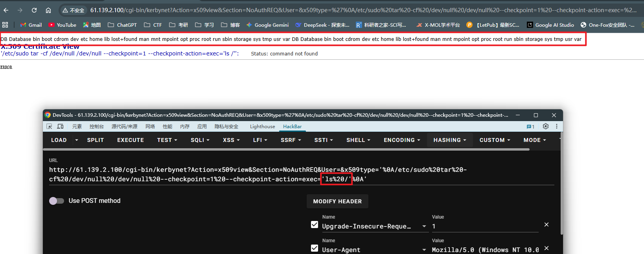Open the DeepSeek bookmark
This screenshot has width=644, height=254.
tap(322, 25)
